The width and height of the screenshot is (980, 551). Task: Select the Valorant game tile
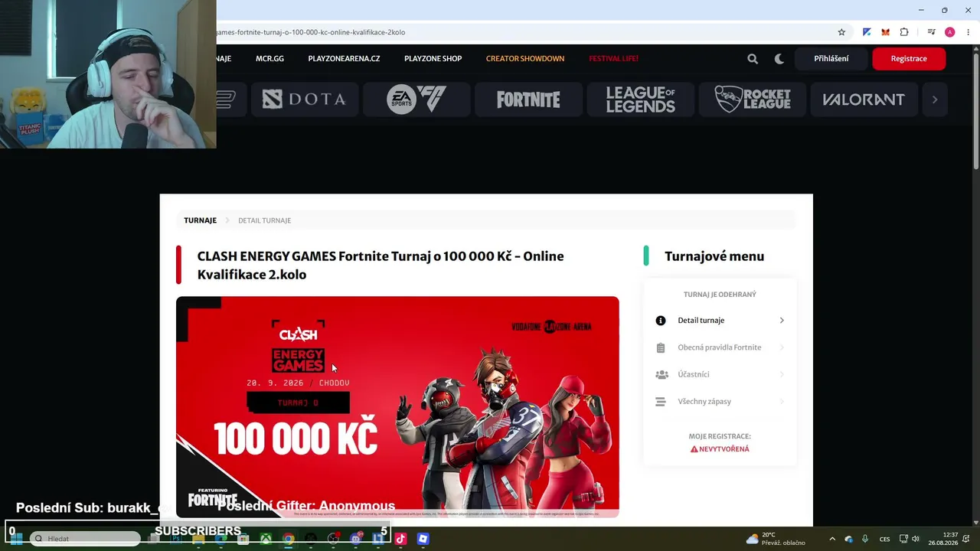864,99
